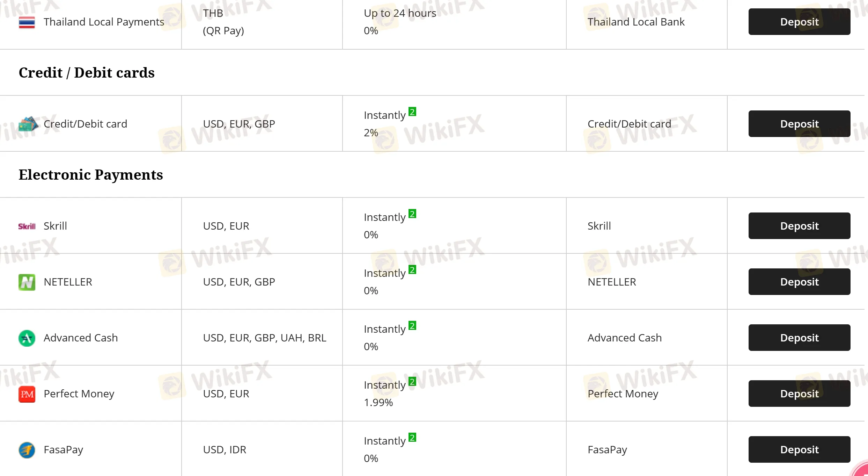Click the FasaPay logo icon
This screenshot has height=476, width=868.
tap(27, 450)
